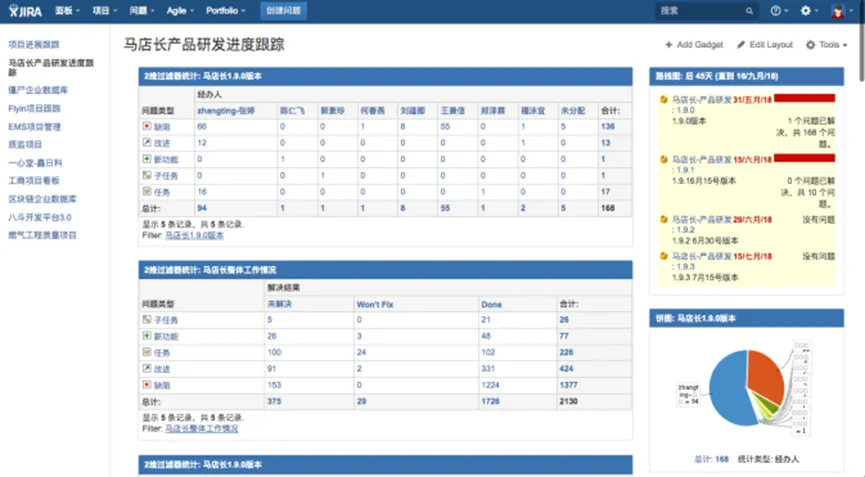
Task: Click total 136 in the 缺陷 row
Action: tap(607, 126)
